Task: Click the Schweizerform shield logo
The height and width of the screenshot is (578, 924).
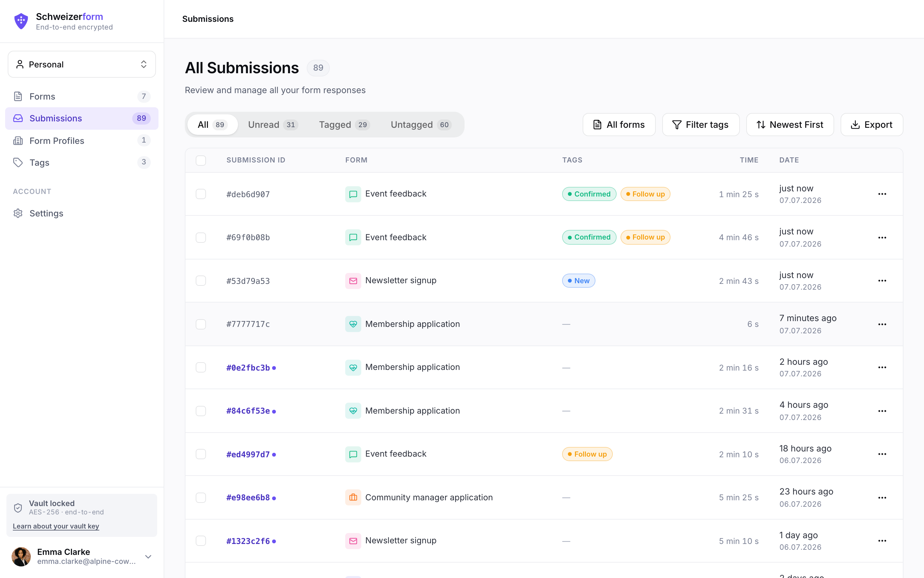Action: pos(21,21)
